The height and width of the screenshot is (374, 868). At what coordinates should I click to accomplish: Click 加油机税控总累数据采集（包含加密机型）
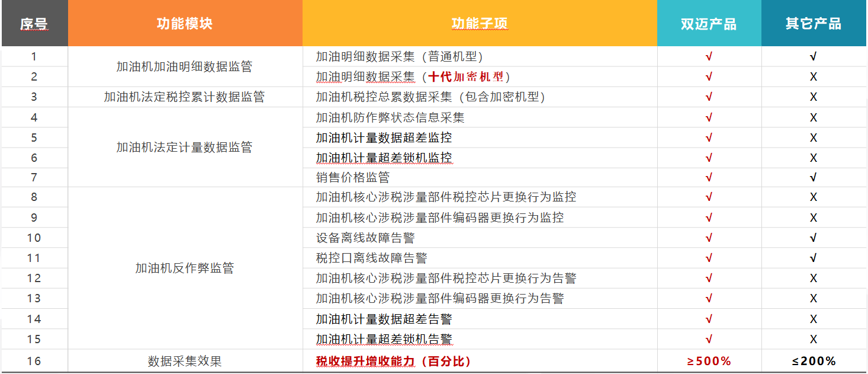[x=430, y=97]
